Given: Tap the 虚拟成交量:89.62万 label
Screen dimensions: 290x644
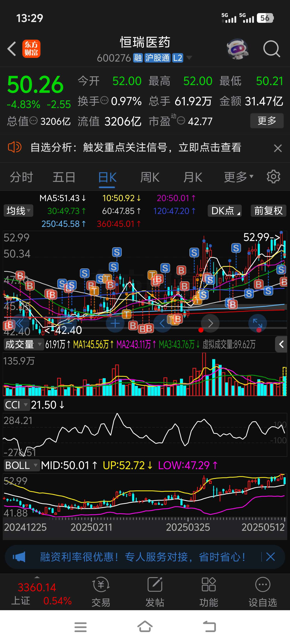Looking at the screenshot, I should coord(229,345).
